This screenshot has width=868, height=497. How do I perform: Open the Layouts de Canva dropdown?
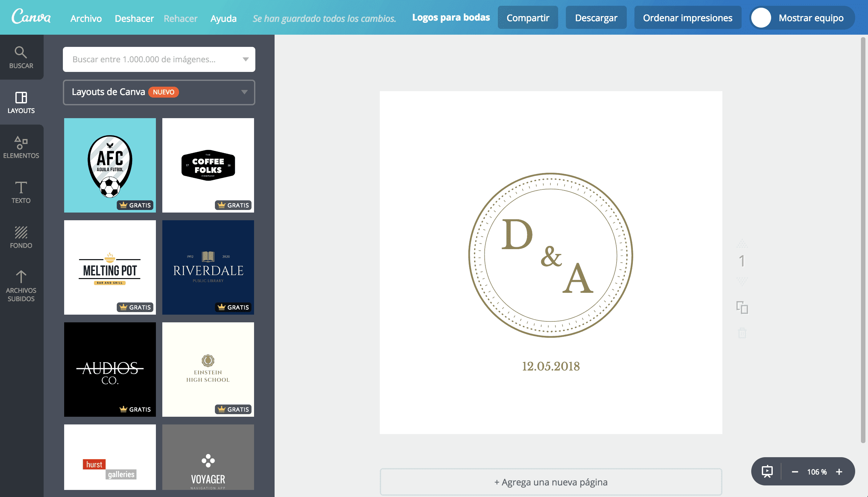(159, 92)
